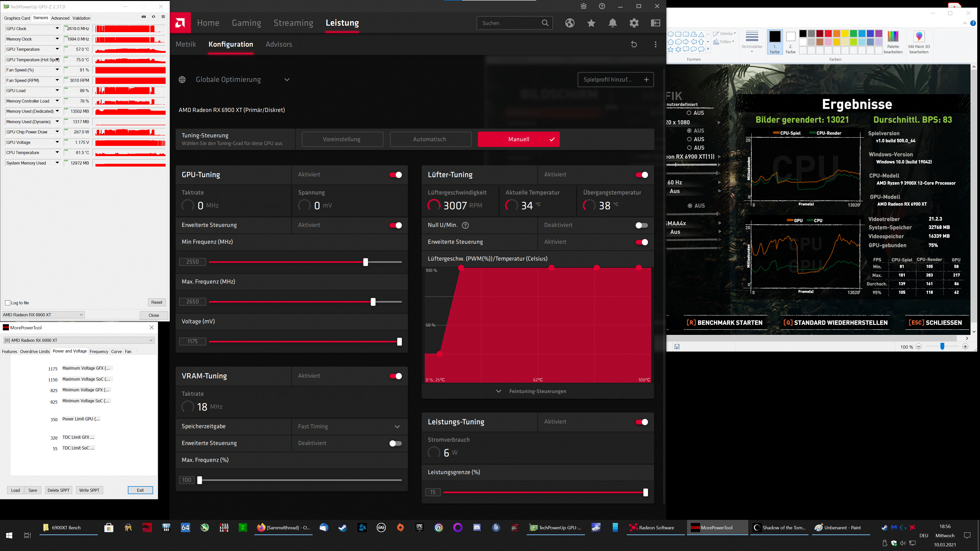The image size is (980, 551).
Task: Open the GPU-Z hamburger menu icon
Action: point(163,17)
